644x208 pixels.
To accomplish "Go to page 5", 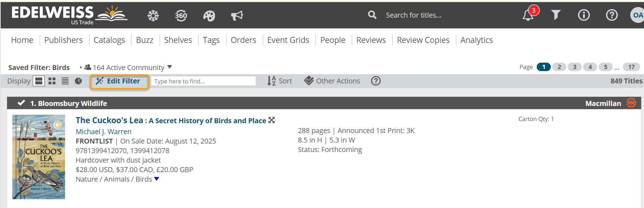I will tap(606, 67).
